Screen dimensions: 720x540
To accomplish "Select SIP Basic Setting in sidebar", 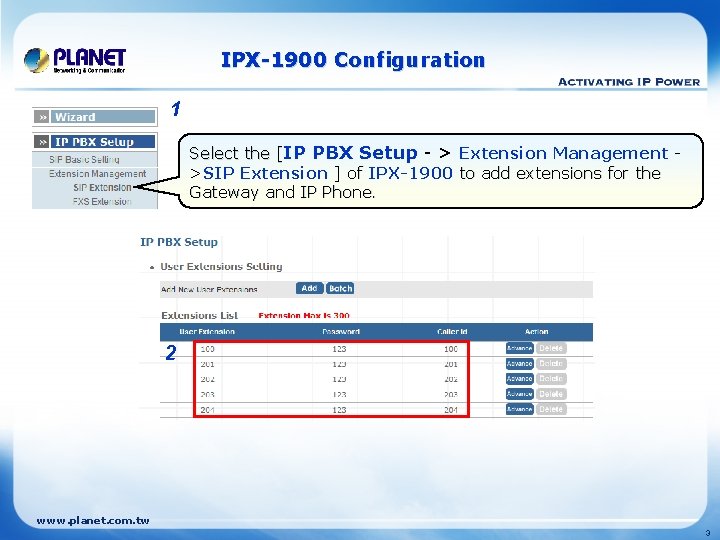I will pos(84,159).
